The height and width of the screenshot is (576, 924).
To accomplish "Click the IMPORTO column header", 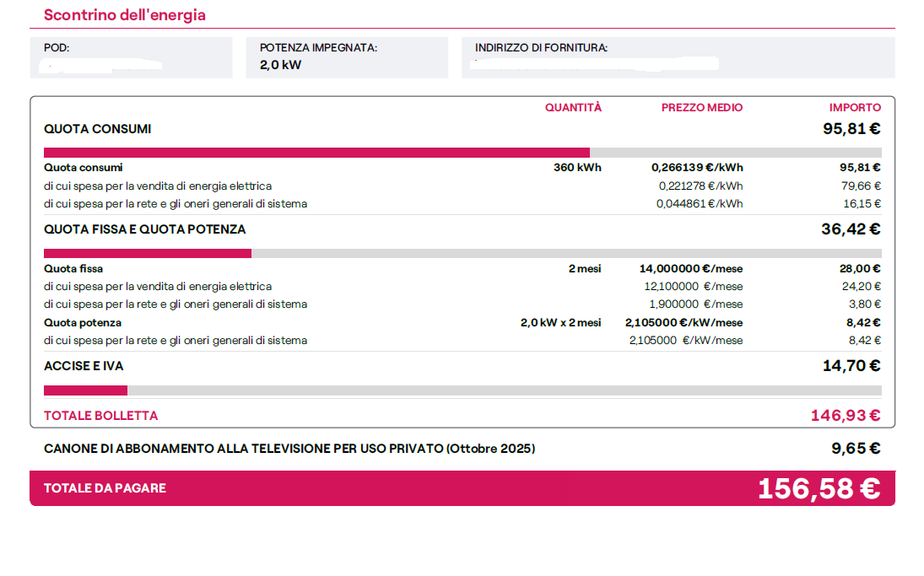I will click(x=855, y=107).
